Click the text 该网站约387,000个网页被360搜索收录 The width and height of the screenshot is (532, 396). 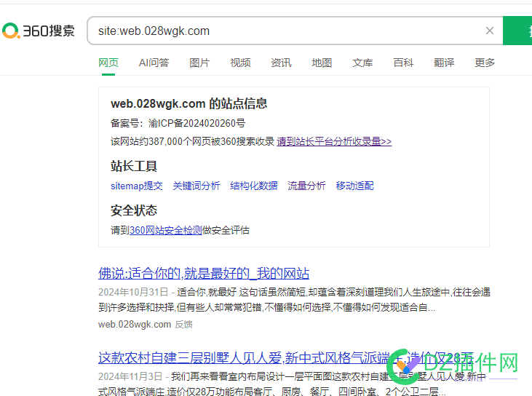click(192, 141)
